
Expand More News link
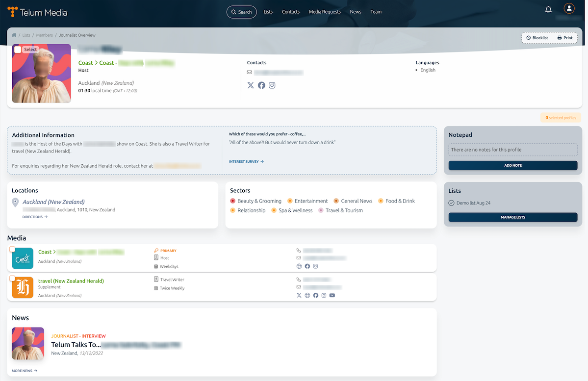pyautogui.click(x=25, y=371)
